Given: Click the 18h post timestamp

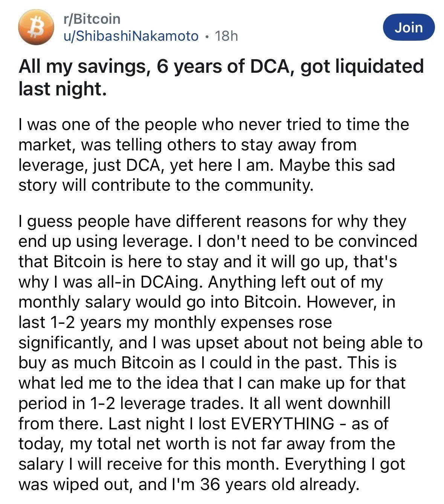Looking at the screenshot, I should click(226, 36).
